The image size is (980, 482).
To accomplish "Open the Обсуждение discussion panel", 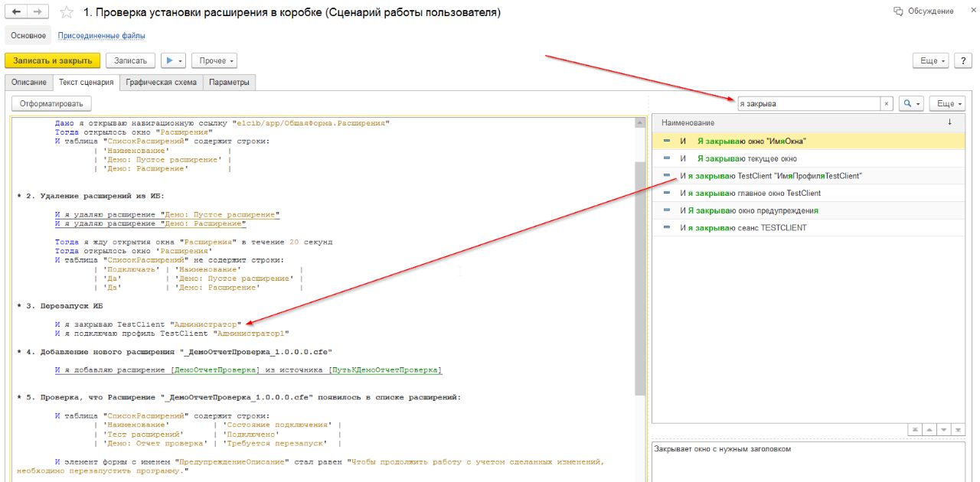I will click(x=924, y=11).
